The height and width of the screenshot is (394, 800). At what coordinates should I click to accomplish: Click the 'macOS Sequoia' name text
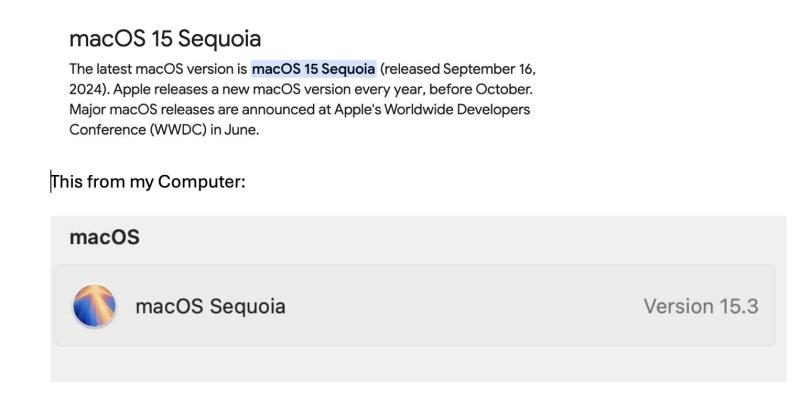pos(210,306)
